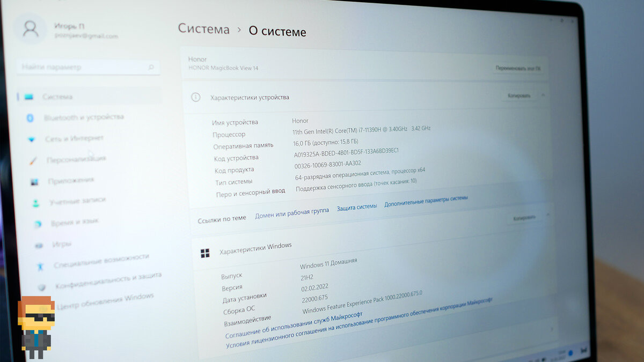Screen dimensions: 644x362
Task: Click the device name value Honor
Action: (300, 121)
